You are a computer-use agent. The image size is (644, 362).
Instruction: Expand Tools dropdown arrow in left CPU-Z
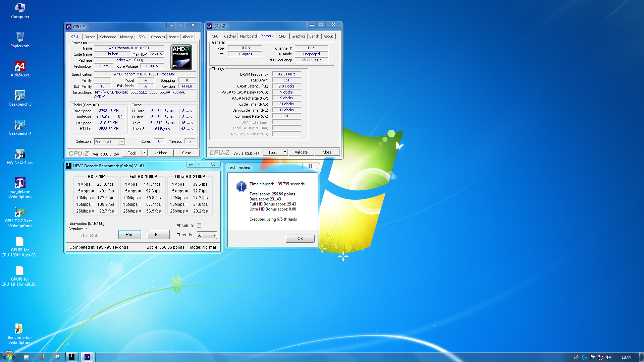(x=144, y=153)
